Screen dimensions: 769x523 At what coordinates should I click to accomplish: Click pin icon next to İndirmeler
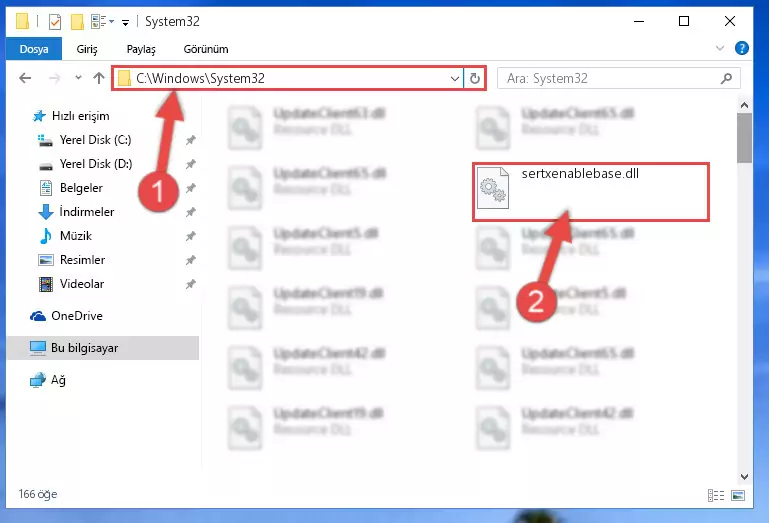click(190, 212)
